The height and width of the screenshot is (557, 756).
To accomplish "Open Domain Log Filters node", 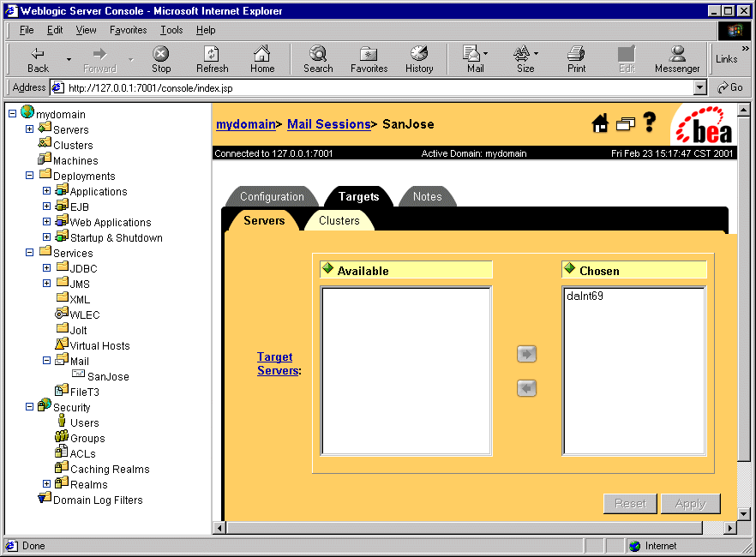I will point(98,500).
